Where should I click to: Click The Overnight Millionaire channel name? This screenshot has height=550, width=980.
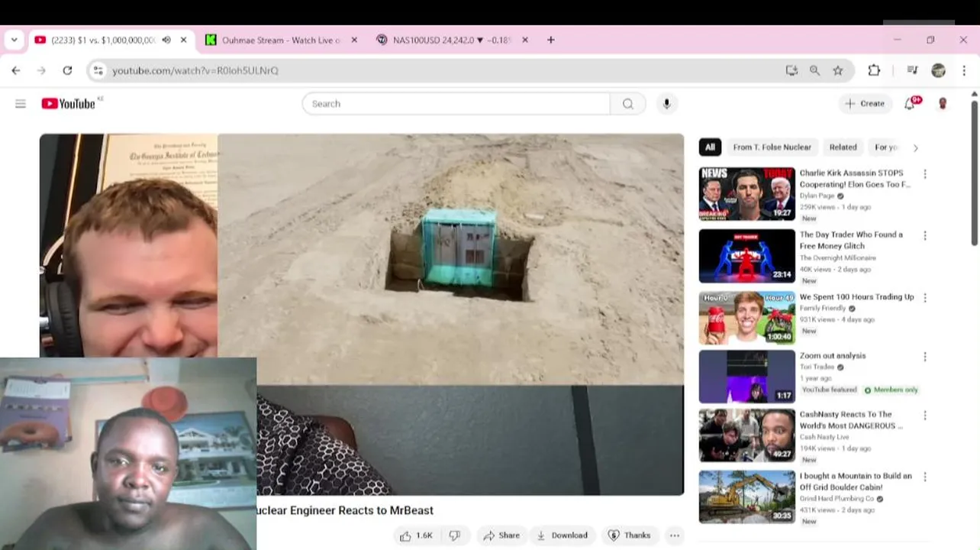838,258
